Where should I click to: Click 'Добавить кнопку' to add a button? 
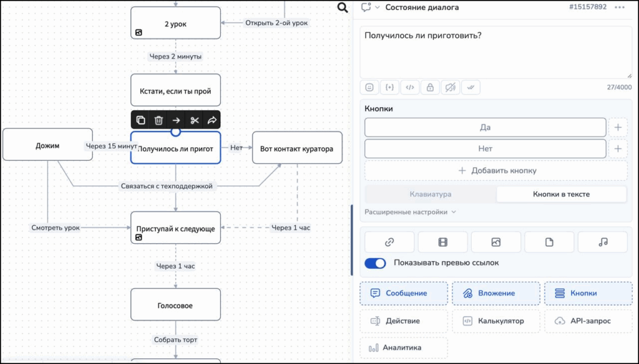496,171
